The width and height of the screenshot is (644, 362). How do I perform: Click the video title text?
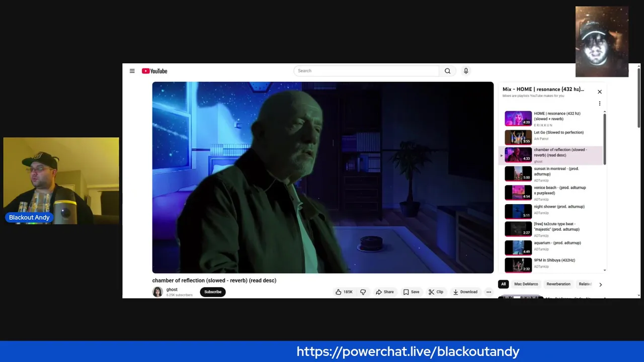point(214,281)
